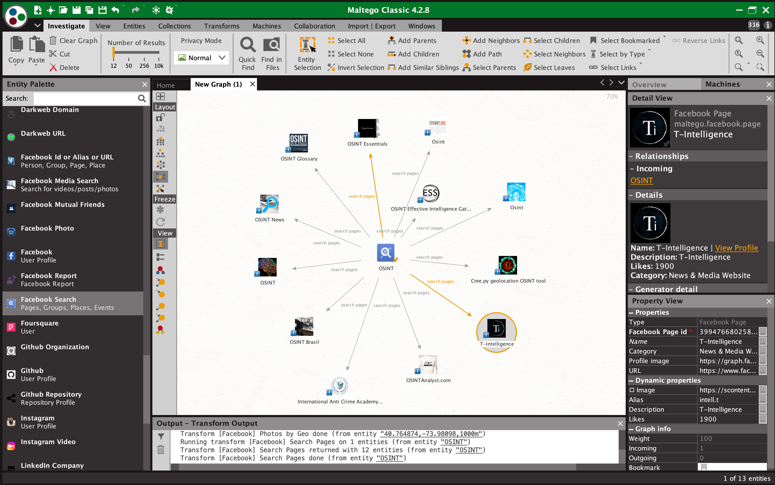The height and width of the screenshot is (485, 775).
Task: Click the Number of Results slider handle
Action: [x=113, y=52]
